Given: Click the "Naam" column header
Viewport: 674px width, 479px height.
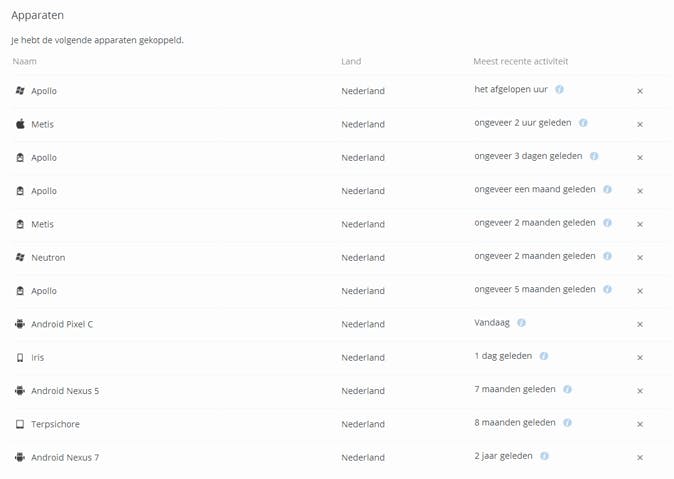Looking at the screenshot, I should (x=24, y=61).
